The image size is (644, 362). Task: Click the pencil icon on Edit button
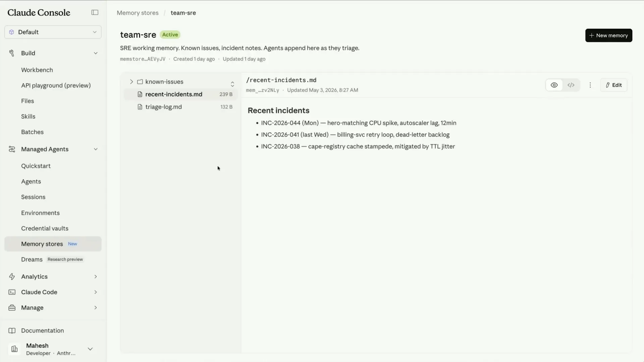(x=607, y=85)
